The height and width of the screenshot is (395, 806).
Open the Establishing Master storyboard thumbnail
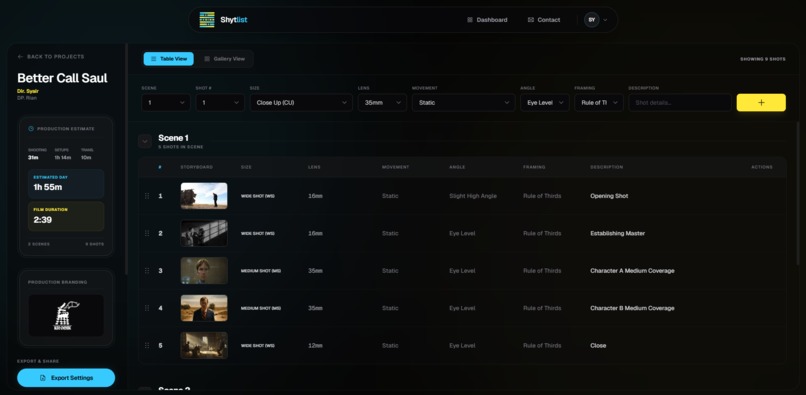(x=204, y=234)
